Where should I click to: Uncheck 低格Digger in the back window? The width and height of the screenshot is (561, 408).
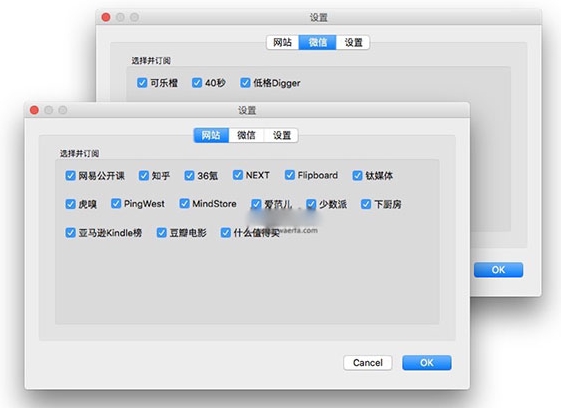tap(245, 83)
